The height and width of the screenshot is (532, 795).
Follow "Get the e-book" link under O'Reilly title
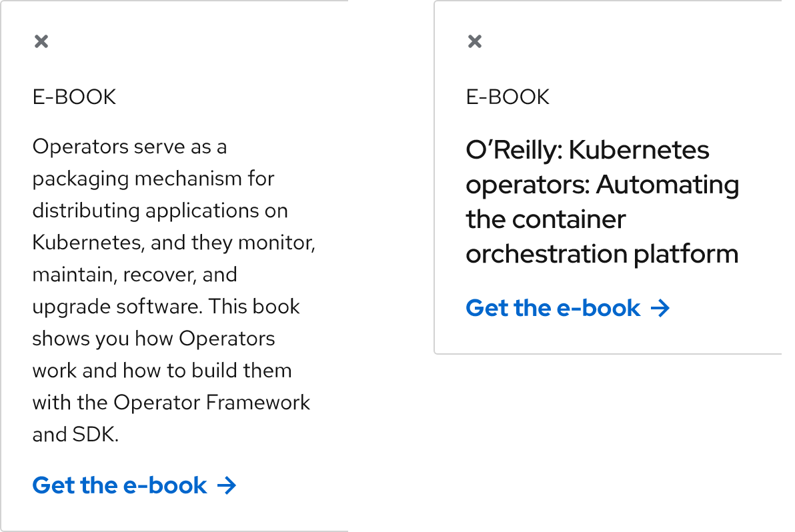(553, 308)
